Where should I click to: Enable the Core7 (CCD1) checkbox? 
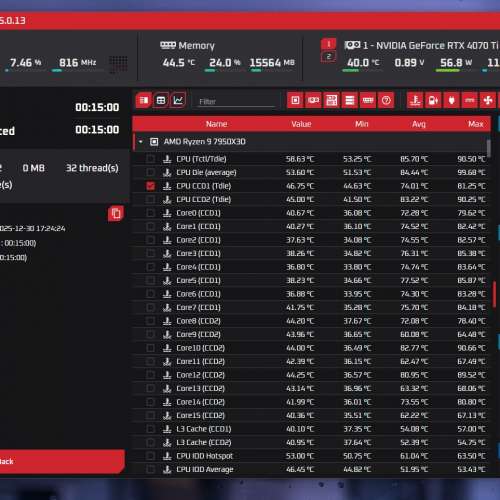pos(151,307)
